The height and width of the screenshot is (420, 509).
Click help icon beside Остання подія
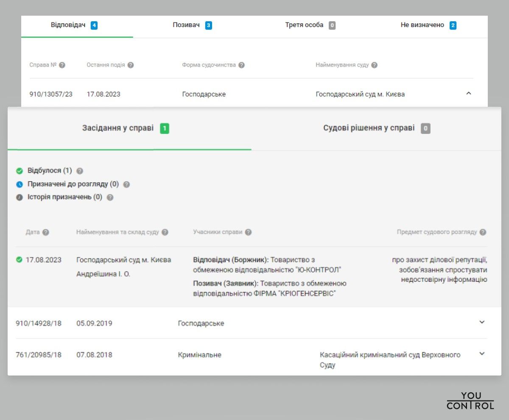coord(131,65)
